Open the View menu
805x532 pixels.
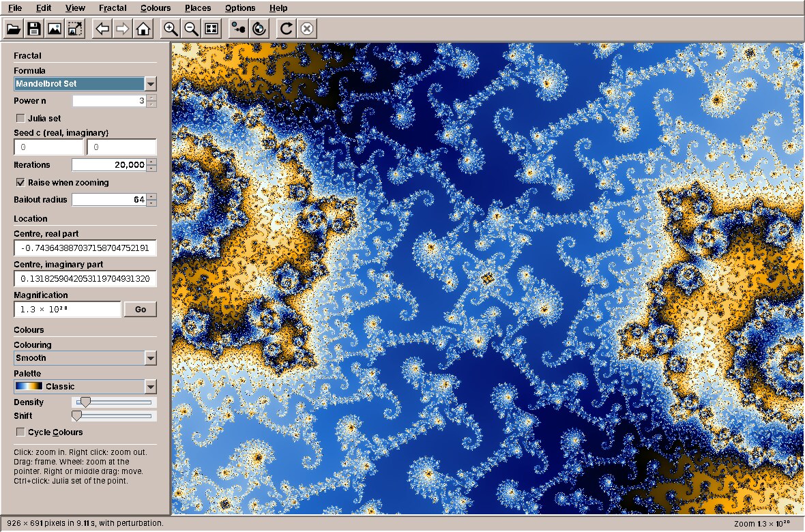point(75,8)
